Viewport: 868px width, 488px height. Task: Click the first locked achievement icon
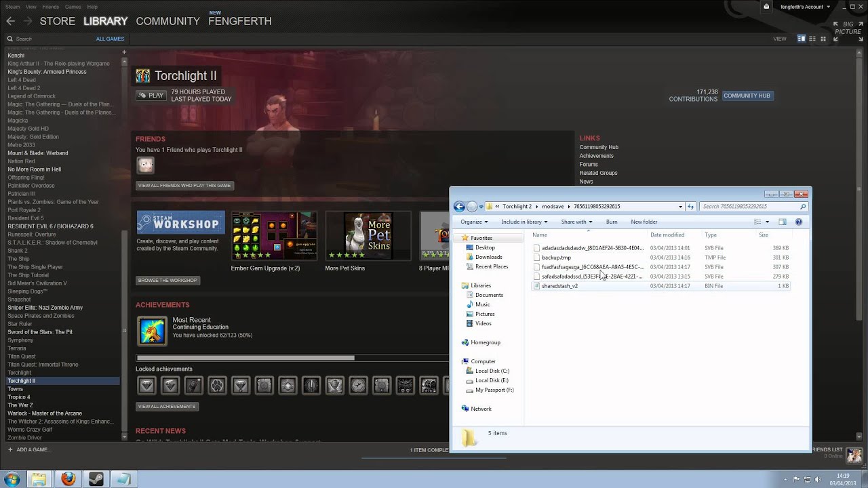(146, 386)
